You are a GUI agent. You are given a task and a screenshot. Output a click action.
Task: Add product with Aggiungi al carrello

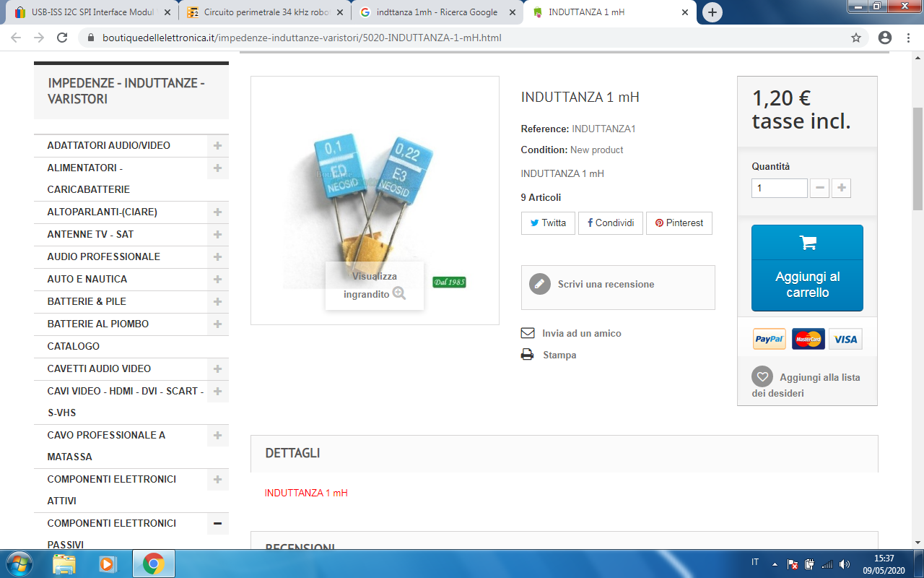pos(807,268)
